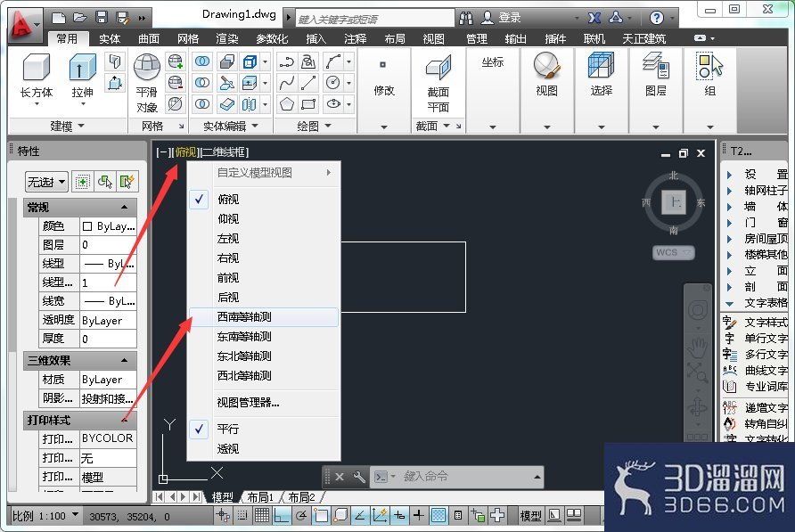This screenshot has width=795, height=532.
Task: Select the checked 俯视 top view option
Action: [x=264, y=200]
